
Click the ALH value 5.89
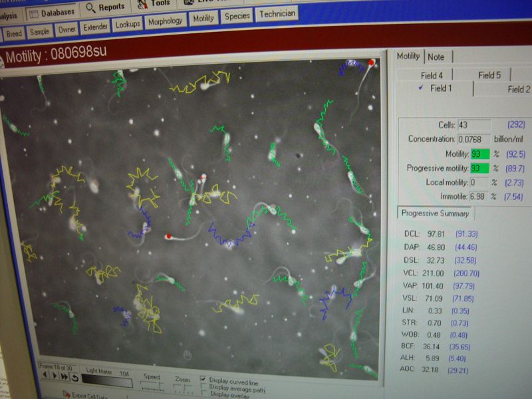433,358
